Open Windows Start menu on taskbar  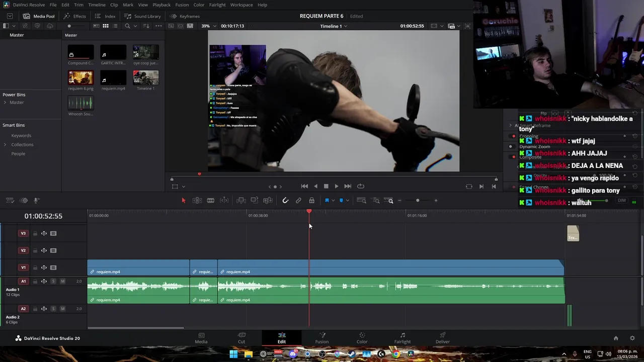coord(233,354)
